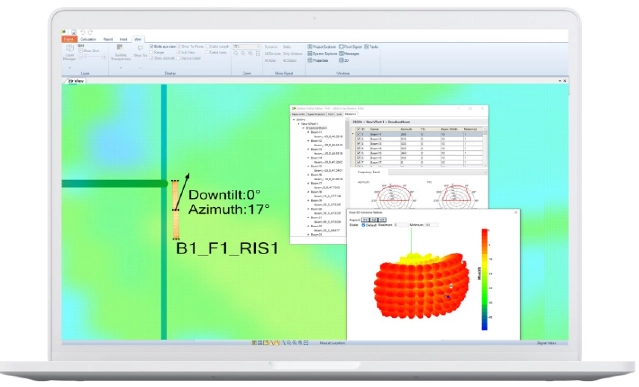The height and width of the screenshot is (387, 639).
Task: Switch to the Calculation ribbon tab
Action: pos(88,39)
